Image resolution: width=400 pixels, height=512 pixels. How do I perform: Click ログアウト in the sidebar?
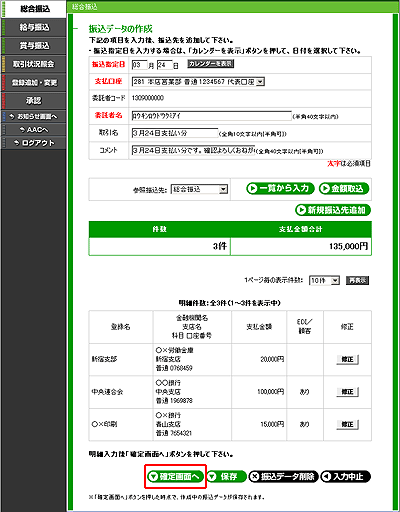coord(34,143)
